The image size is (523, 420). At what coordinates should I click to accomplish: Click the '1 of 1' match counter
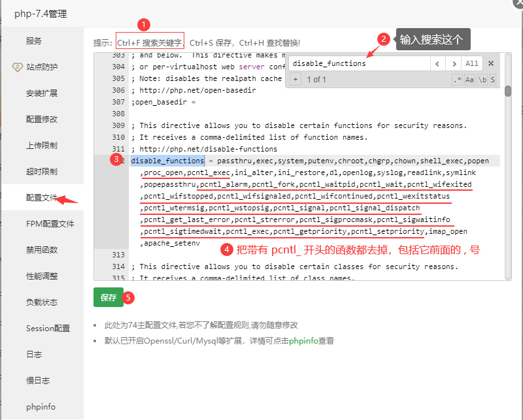pos(316,79)
